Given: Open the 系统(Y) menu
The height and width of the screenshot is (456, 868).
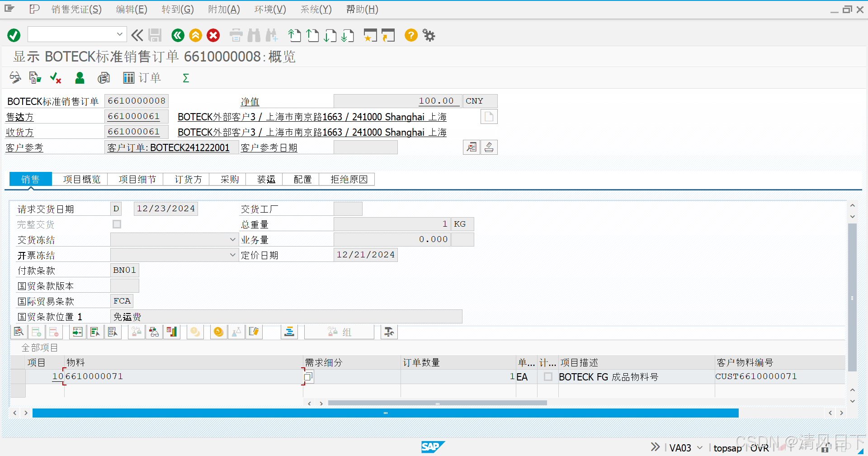Looking at the screenshot, I should pyautogui.click(x=316, y=9).
